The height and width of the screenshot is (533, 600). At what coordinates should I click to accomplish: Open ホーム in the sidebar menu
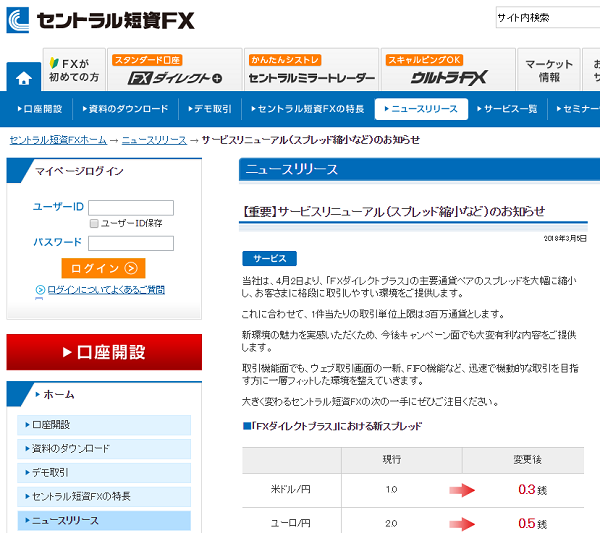click(x=59, y=394)
